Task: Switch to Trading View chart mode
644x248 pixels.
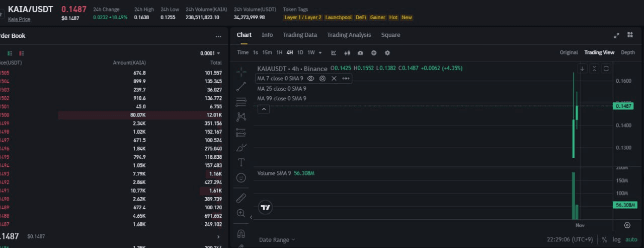Action: tap(599, 52)
